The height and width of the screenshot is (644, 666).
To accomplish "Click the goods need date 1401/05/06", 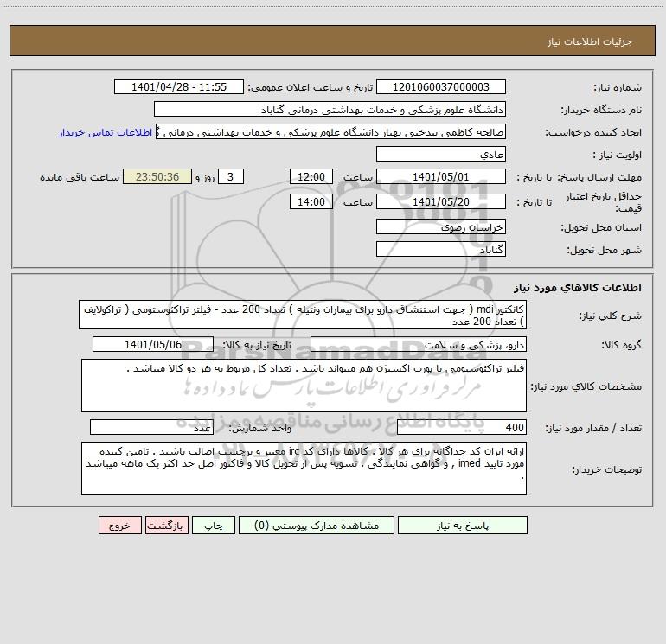I will pos(153,344).
